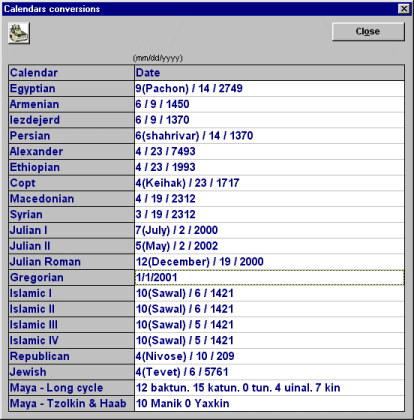Click the Ethiopian date 4 / 23 / 1993
This screenshot has height=420, width=414.
coord(269,167)
